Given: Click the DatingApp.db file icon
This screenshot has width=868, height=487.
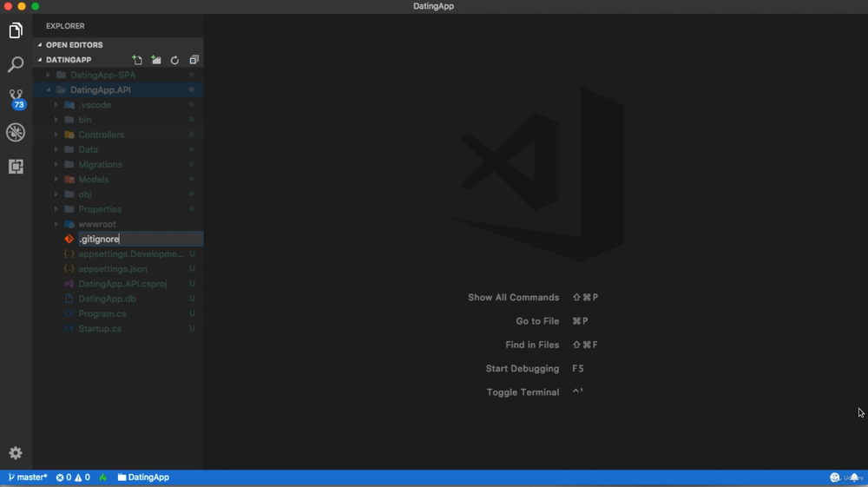Looking at the screenshot, I should coord(69,299).
